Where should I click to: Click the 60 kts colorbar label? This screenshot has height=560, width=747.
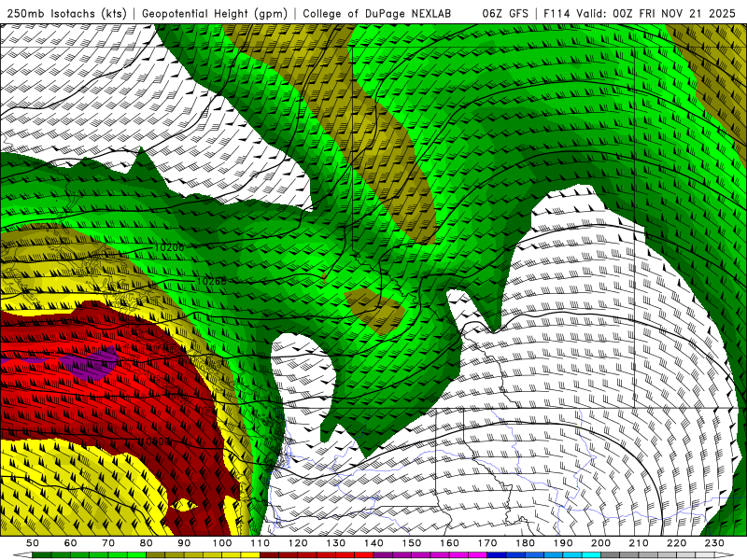tap(70, 543)
